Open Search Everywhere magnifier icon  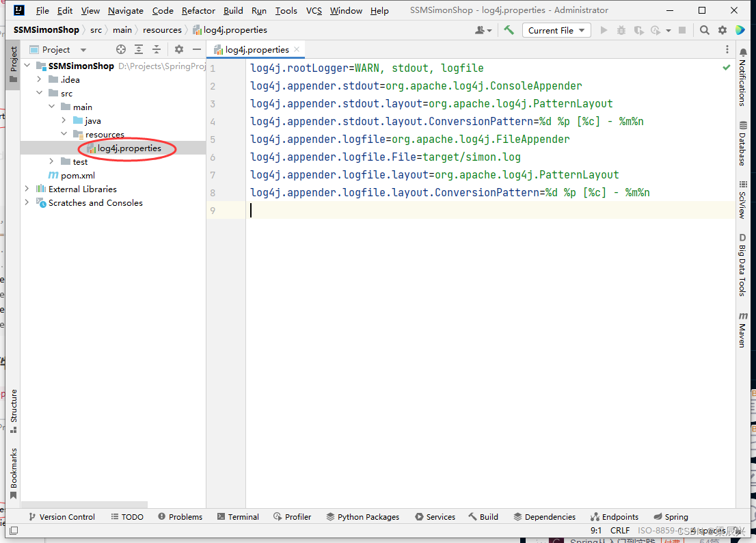(705, 30)
